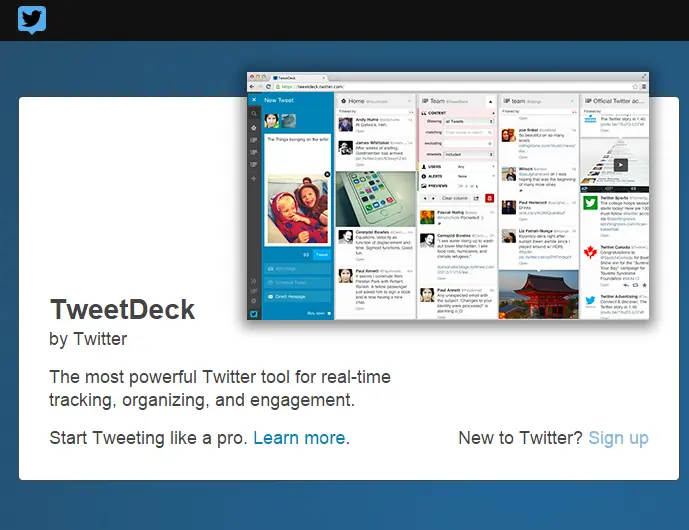Click the PREVIEWS size options

pyautogui.click(x=468, y=186)
